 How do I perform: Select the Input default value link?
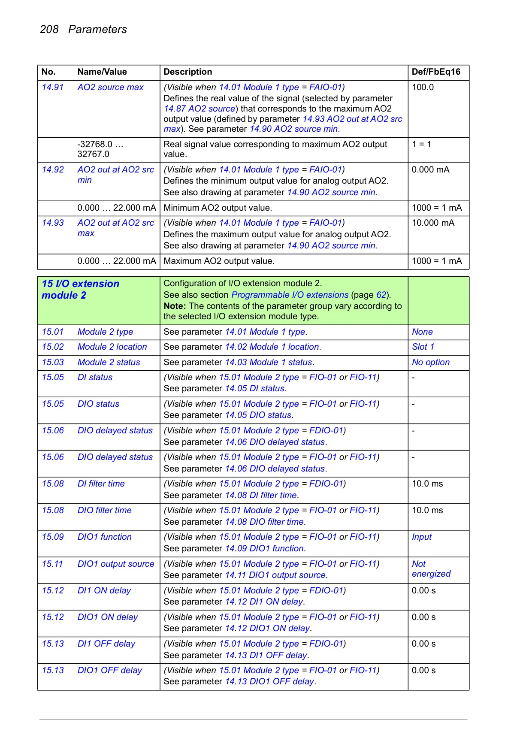click(x=422, y=537)
